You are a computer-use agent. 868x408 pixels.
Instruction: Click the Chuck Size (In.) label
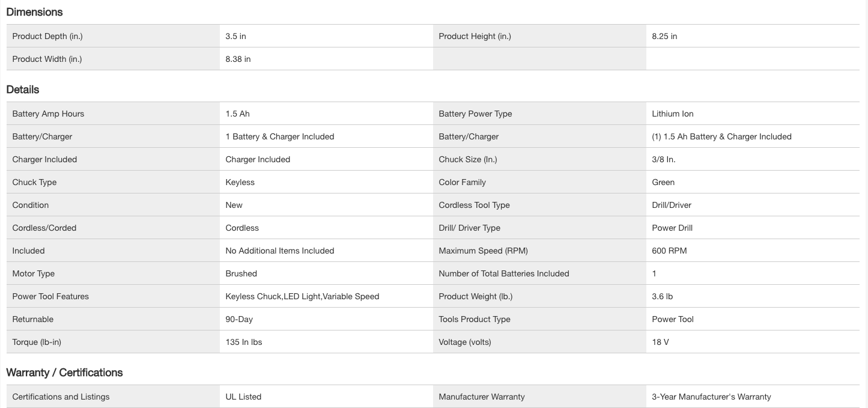click(468, 159)
